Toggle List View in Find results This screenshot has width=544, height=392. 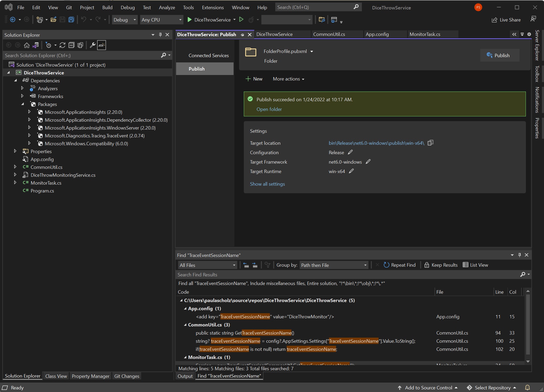(475, 265)
